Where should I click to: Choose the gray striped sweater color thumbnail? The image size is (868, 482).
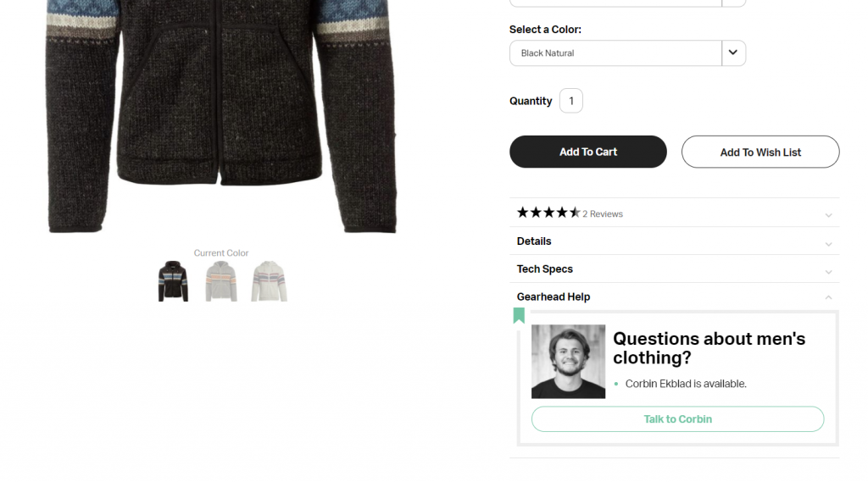221,281
